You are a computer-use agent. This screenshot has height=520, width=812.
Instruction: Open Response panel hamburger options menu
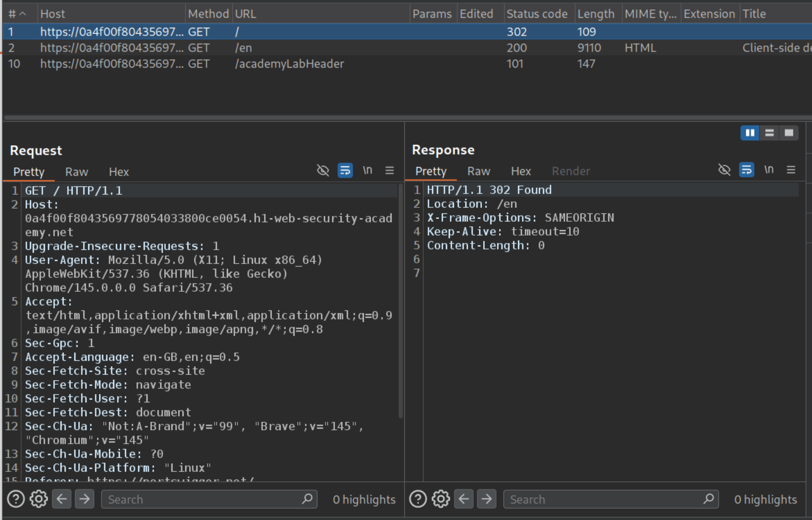[x=791, y=170]
